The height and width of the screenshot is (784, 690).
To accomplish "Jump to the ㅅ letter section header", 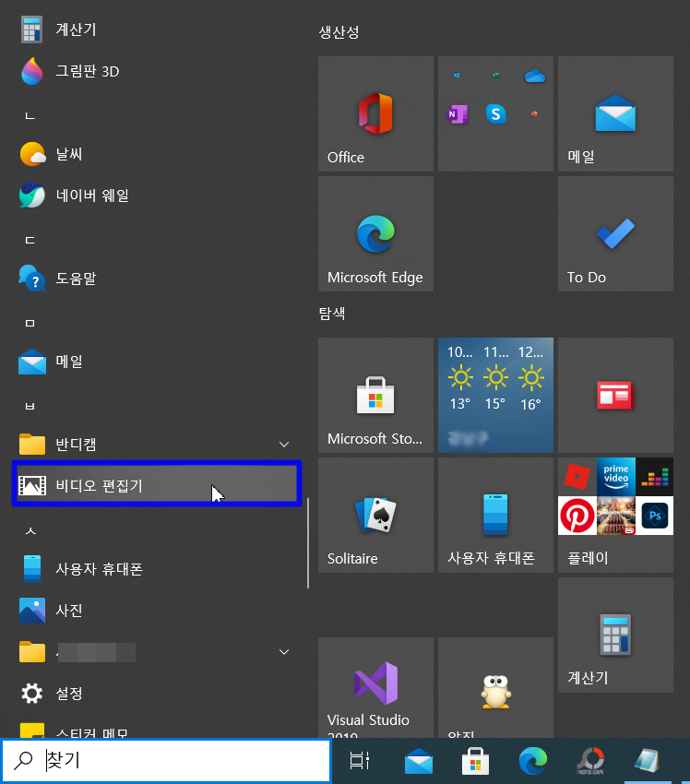I will [30, 531].
